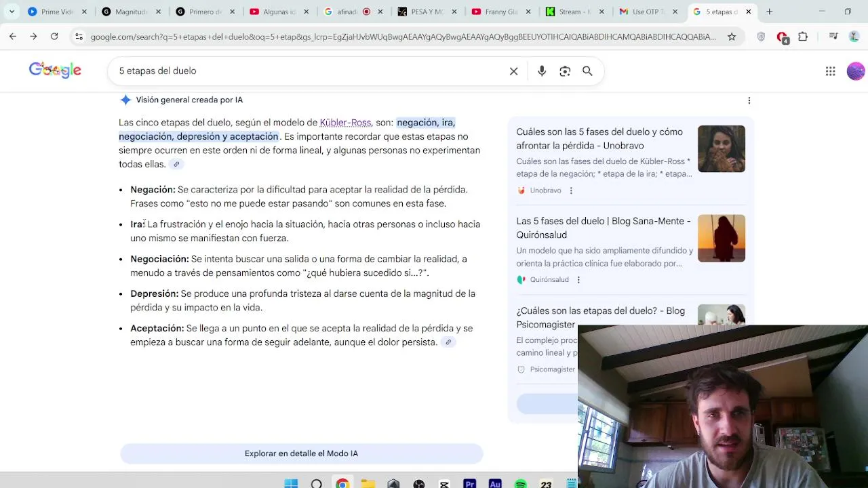Viewport: 868px width, 488px height.
Task: Close the '5 etapas' active tab
Action: point(749,12)
